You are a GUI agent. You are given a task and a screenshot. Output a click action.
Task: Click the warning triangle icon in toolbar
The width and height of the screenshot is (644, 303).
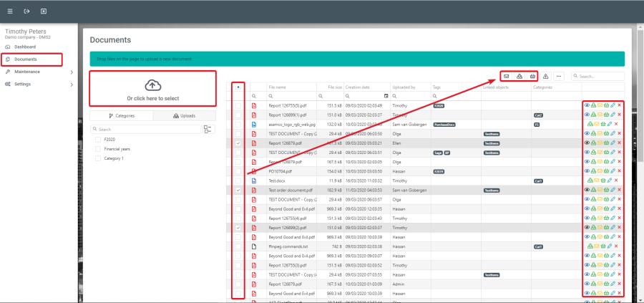[545, 76]
